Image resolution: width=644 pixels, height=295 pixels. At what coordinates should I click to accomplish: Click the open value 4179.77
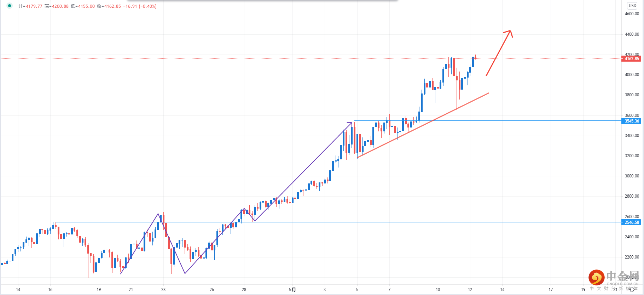pos(34,6)
